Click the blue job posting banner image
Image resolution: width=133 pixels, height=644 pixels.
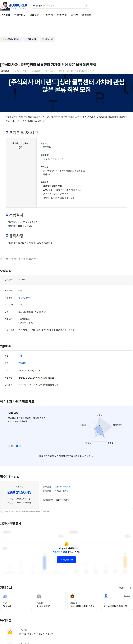(66, 93)
